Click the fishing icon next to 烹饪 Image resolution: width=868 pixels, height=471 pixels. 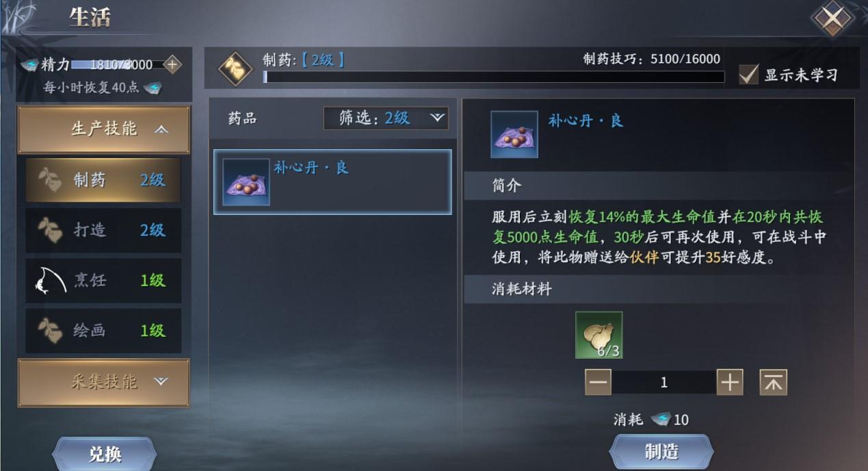tap(50, 280)
